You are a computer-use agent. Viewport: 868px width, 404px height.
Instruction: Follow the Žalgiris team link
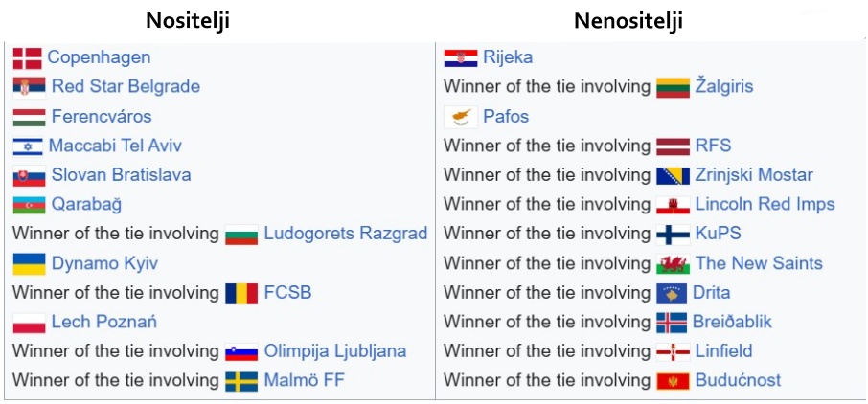tap(724, 86)
